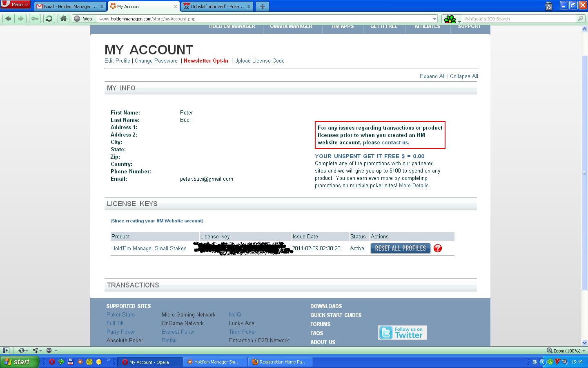Close the My Account tab
Screen dimensions: 588x368
tap(175, 7)
